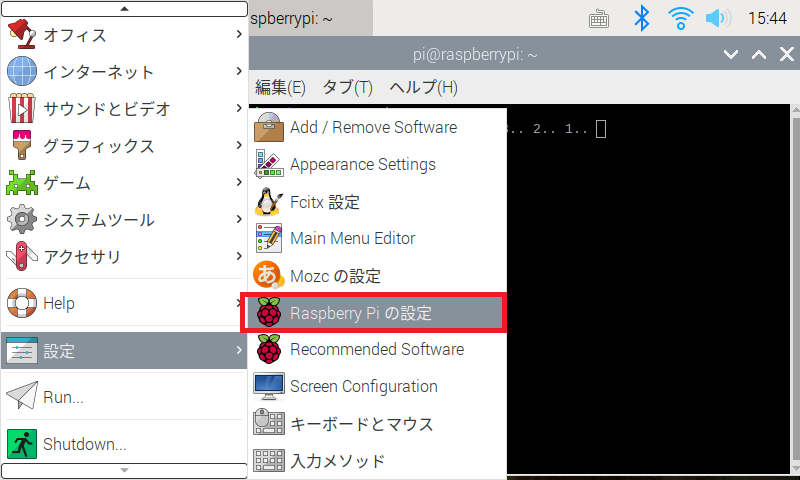The height and width of the screenshot is (480, 800).
Task: Click the monitor Screen Configuration icon
Action: pos(269,387)
